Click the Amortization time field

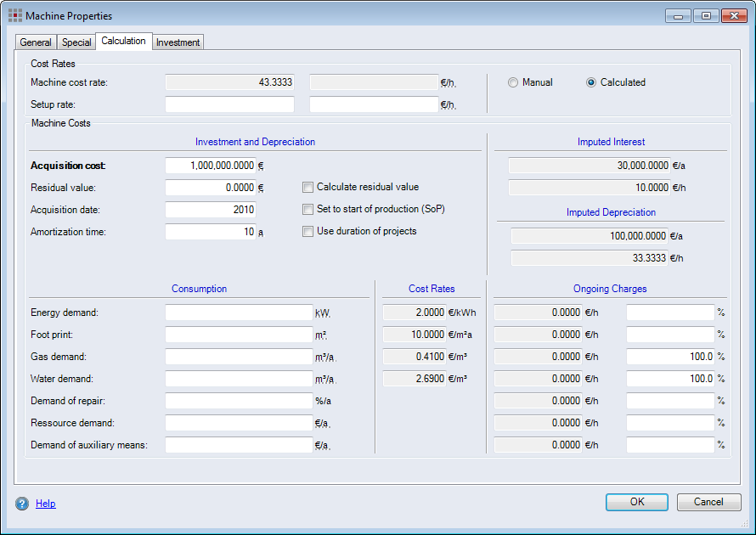(212, 231)
